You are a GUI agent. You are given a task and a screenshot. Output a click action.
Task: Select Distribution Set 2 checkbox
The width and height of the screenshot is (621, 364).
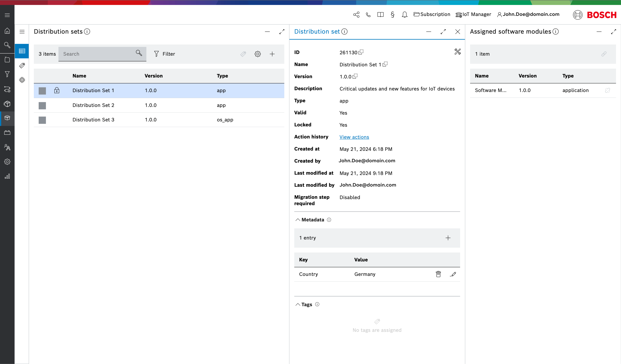42,106
